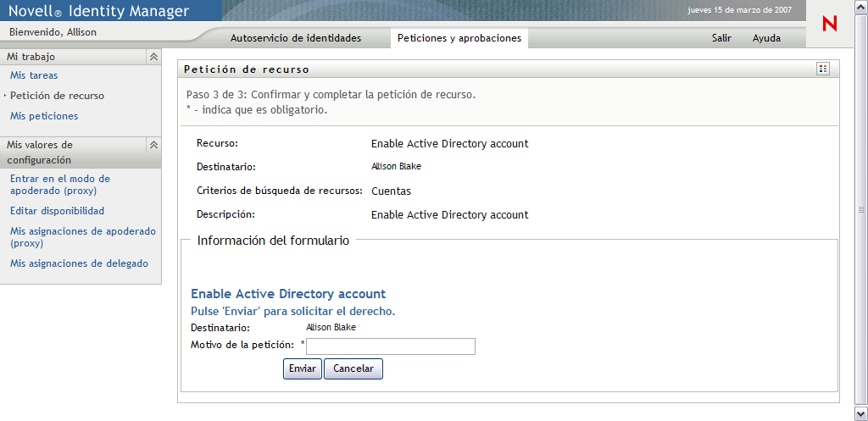
Task: Open Mis tareas in sidebar
Action: coord(34,75)
